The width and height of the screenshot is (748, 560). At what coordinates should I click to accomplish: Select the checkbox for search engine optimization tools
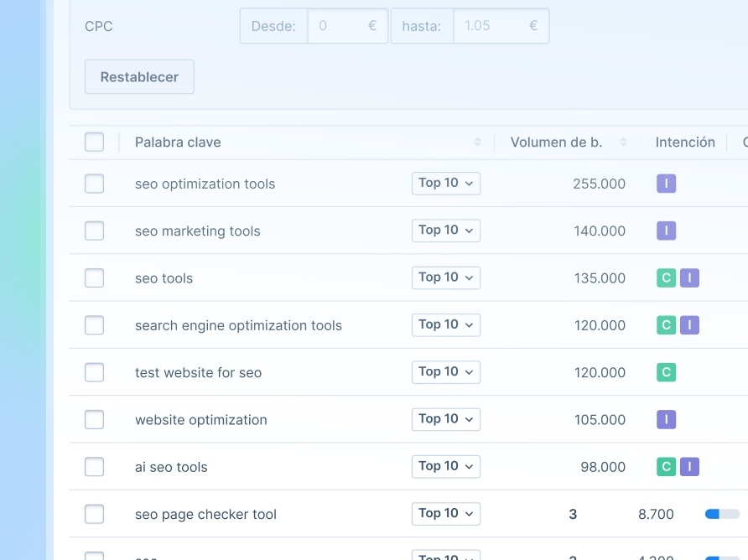pyautogui.click(x=95, y=325)
